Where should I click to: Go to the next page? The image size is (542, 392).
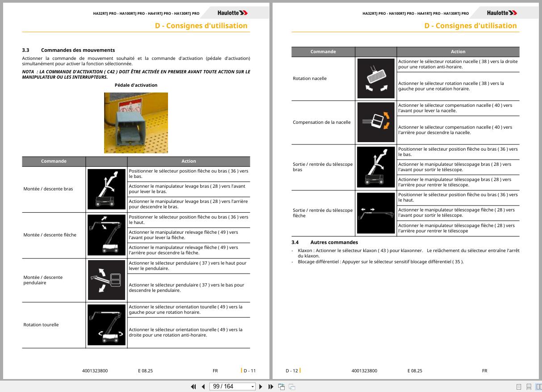pyautogui.click(x=261, y=387)
